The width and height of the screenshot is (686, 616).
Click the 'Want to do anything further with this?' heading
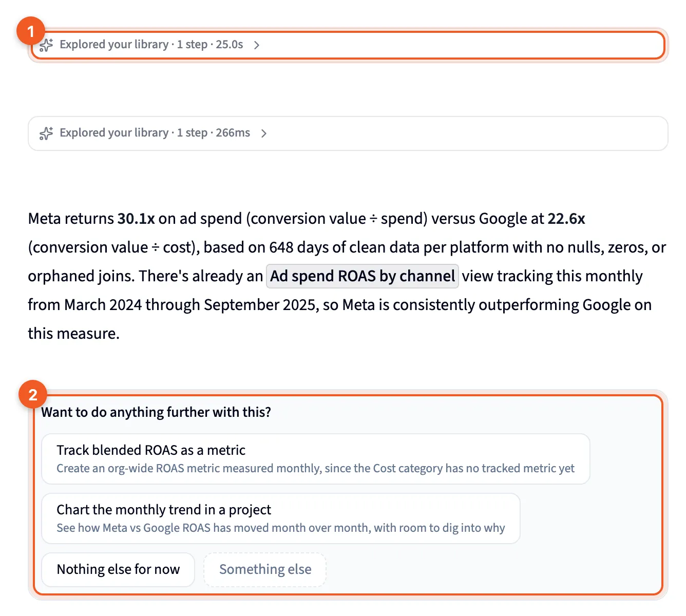156,412
